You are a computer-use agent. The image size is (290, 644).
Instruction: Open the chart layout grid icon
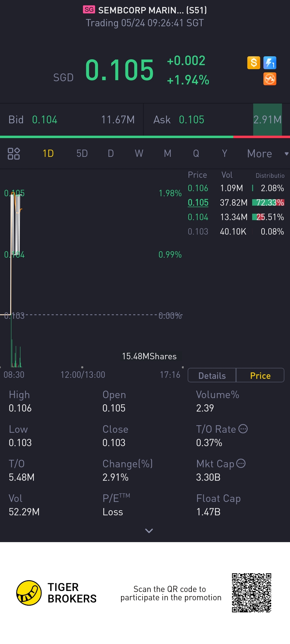point(14,154)
